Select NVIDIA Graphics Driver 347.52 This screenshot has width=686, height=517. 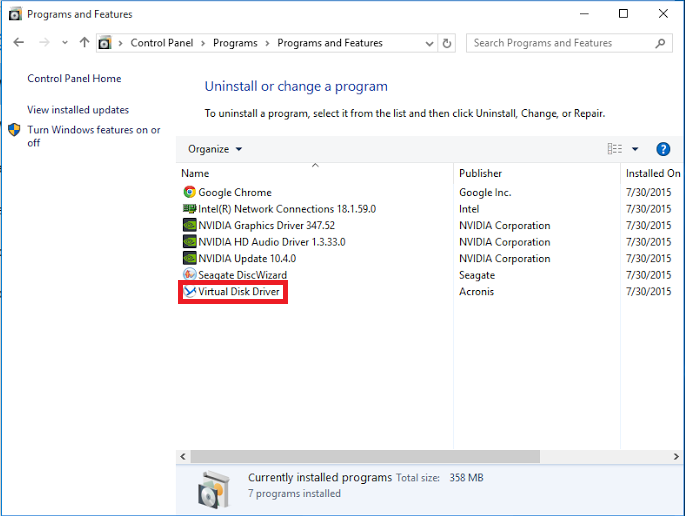266,225
